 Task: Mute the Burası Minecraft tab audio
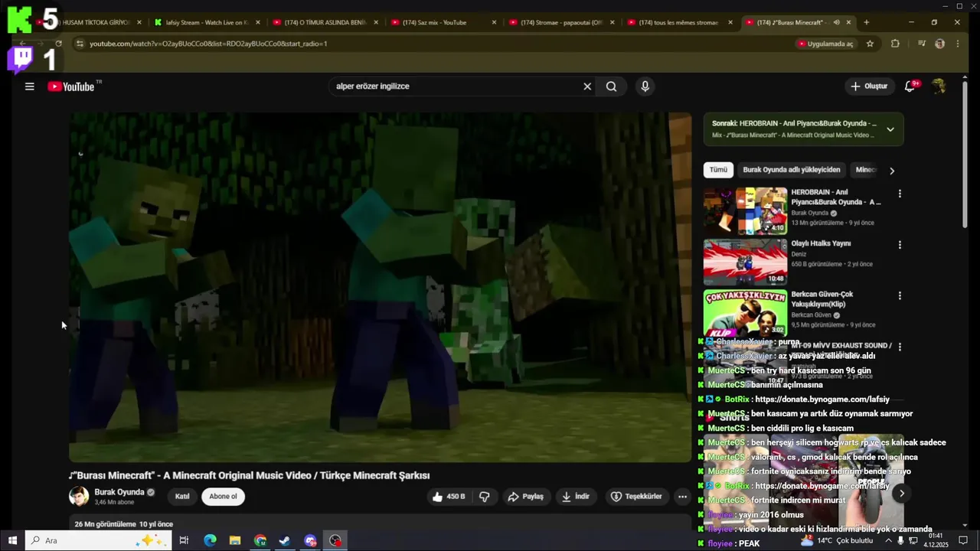click(x=836, y=22)
